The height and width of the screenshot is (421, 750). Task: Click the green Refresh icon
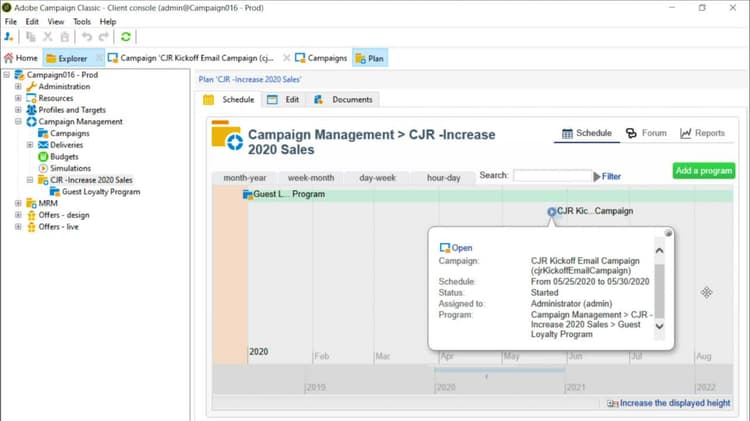pos(126,37)
